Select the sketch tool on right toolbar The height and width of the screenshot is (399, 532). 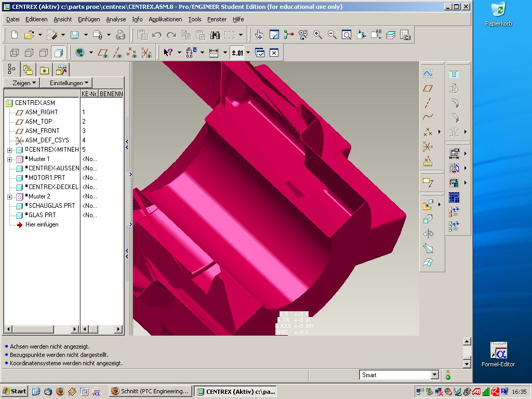click(428, 74)
